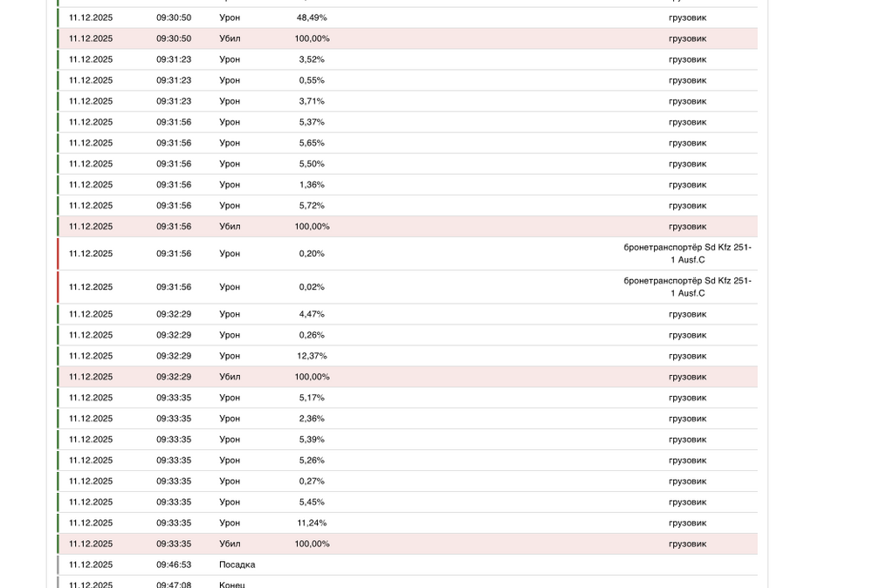Click the 4,47% damage value

pos(312,314)
